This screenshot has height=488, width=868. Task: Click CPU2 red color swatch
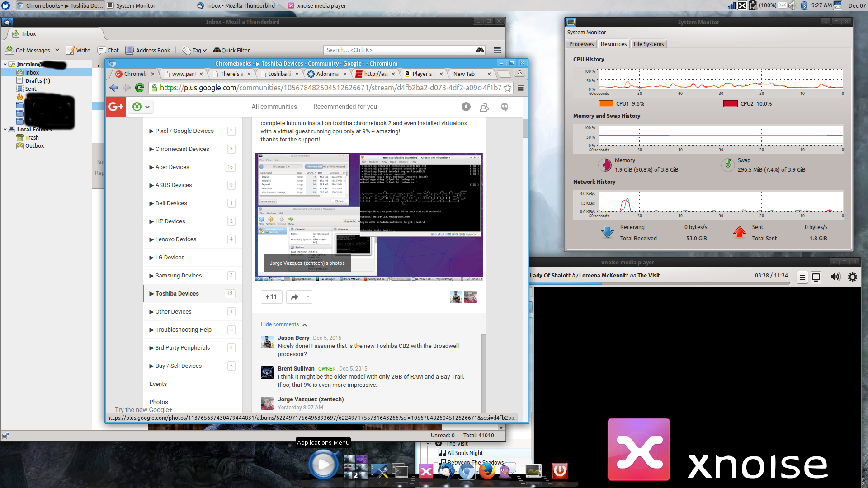tap(731, 104)
